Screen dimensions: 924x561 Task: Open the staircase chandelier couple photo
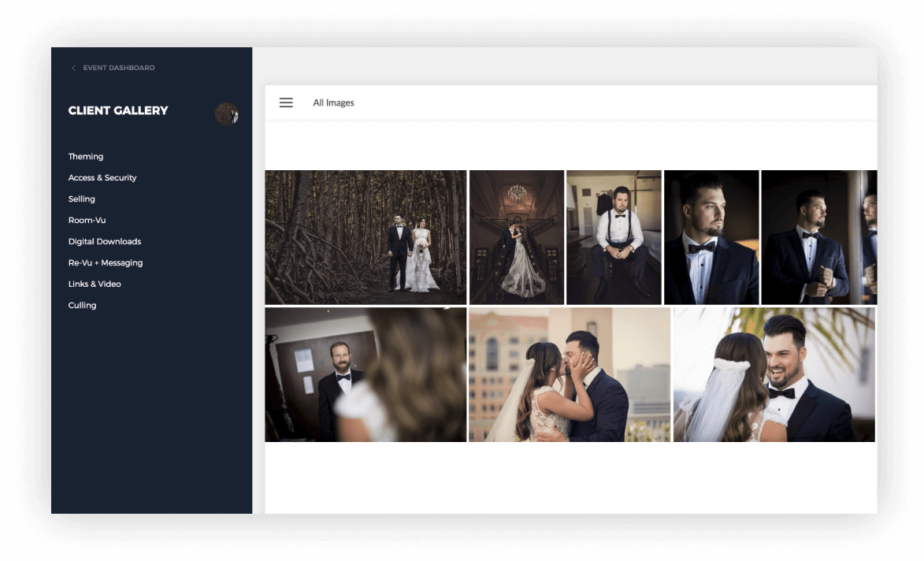(516, 237)
